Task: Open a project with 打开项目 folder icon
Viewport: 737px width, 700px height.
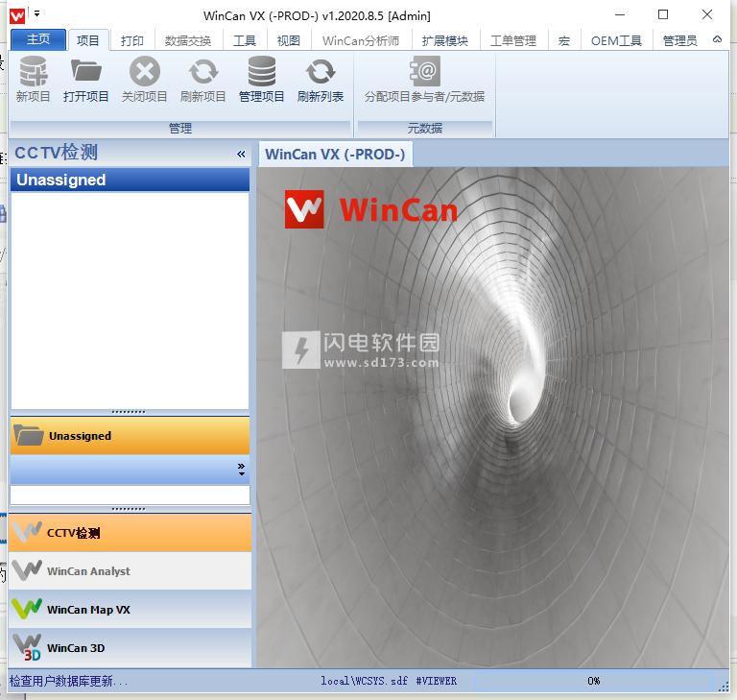Action: (86, 70)
